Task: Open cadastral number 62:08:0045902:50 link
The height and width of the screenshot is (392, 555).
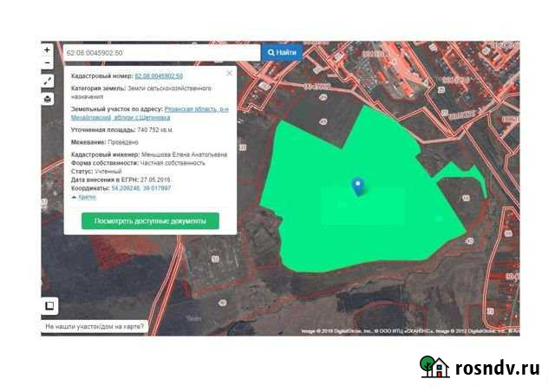Action: pos(159,76)
